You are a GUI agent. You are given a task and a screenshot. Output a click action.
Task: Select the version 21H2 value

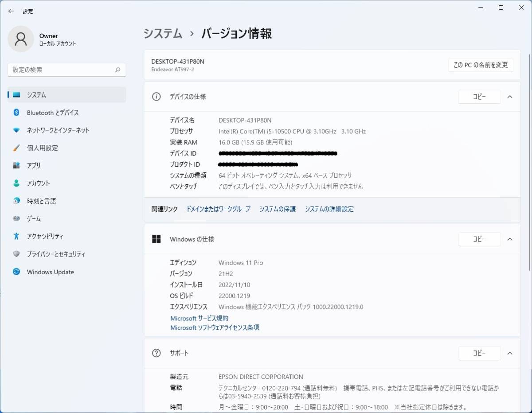click(226, 274)
